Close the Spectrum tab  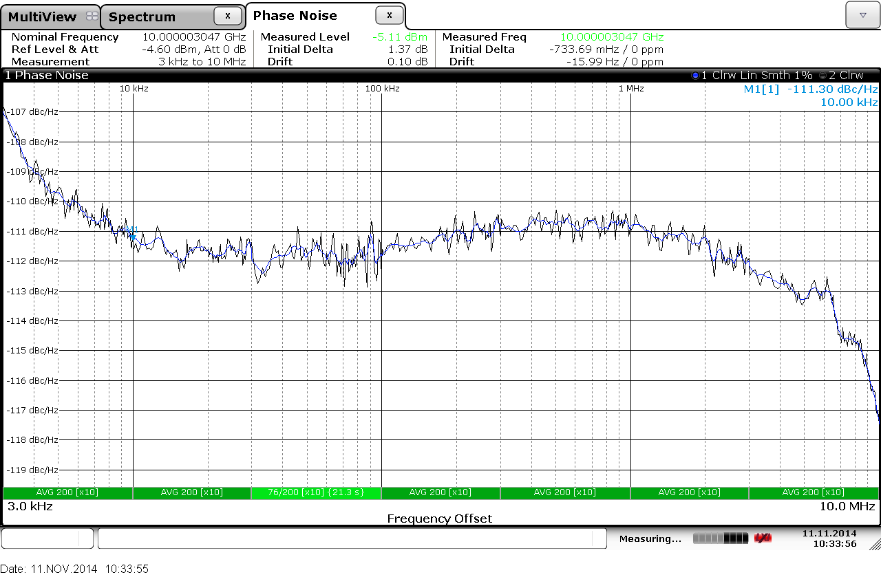point(228,16)
